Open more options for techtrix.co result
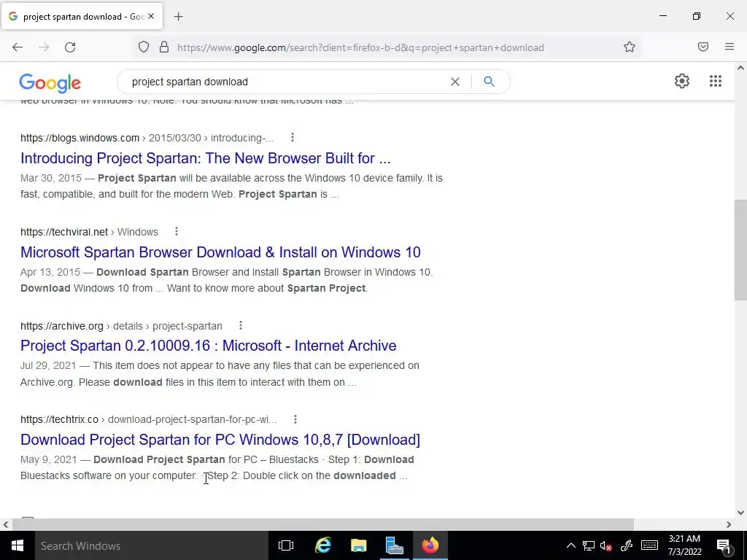This screenshot has height=560, width=747. coord(295,419)
